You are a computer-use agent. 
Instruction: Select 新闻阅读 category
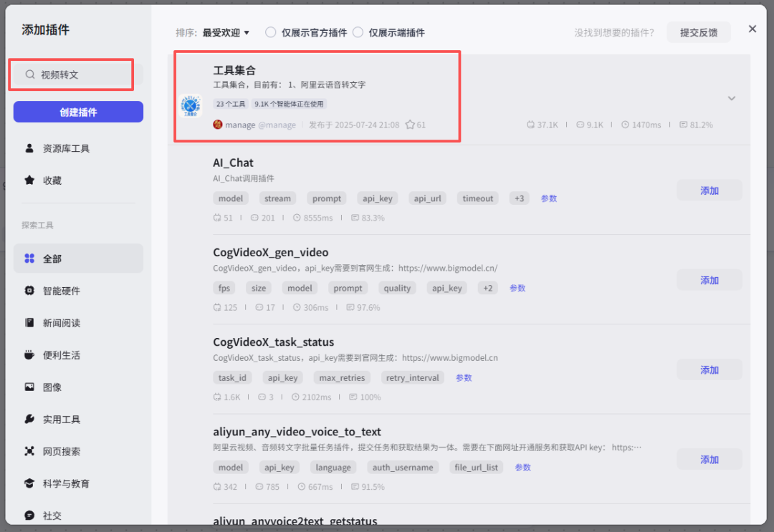pyautogui.click(x=78, y=323)
